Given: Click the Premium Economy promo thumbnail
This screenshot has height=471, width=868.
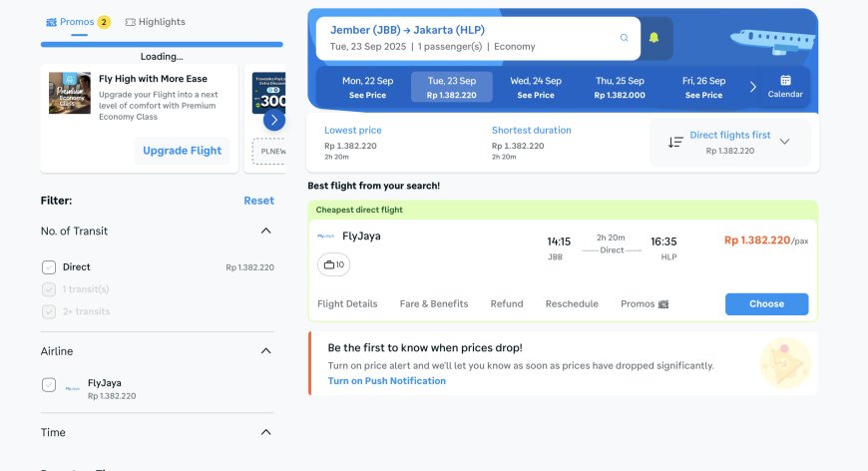Looking at the screenshot, I should (70, 93).
